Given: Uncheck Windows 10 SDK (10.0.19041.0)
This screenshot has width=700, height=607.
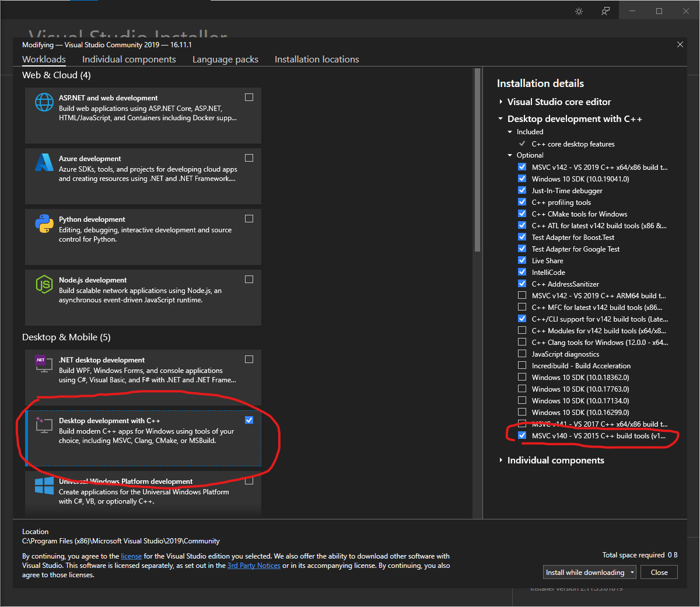Looking at the screenshot, I should tap(522, 179).
